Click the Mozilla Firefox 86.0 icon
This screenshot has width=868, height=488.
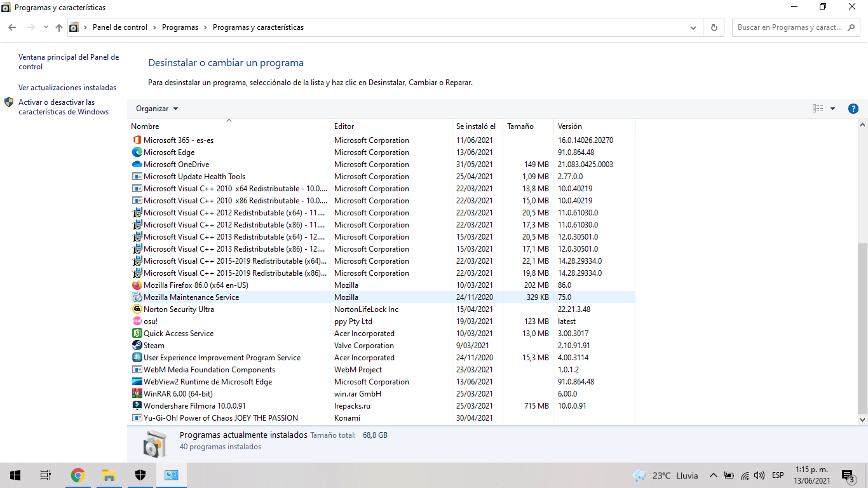pyautogui.click(x=137, y=285)
